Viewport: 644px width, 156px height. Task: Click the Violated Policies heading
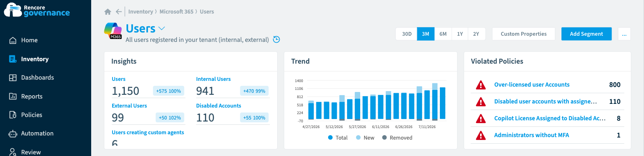point(497,61)
